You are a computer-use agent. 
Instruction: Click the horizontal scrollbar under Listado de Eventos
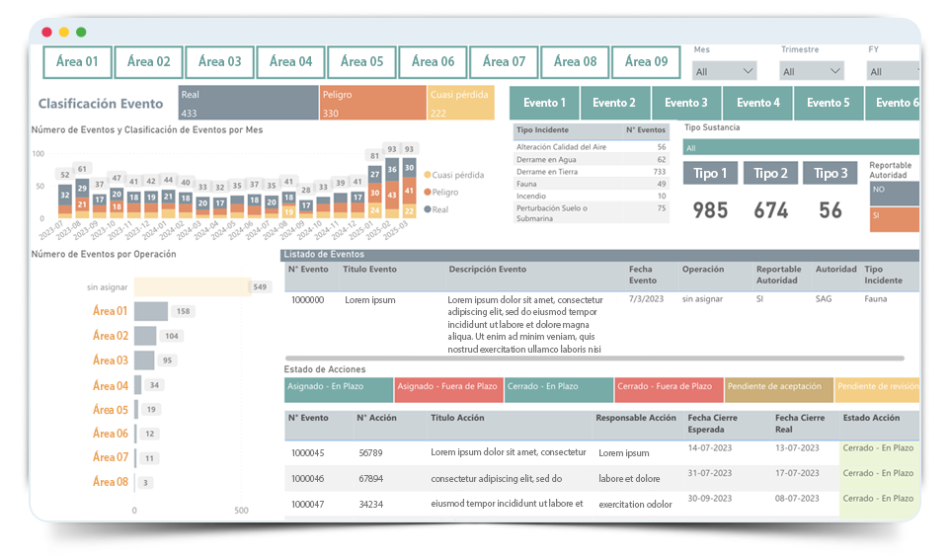point(594,359)
